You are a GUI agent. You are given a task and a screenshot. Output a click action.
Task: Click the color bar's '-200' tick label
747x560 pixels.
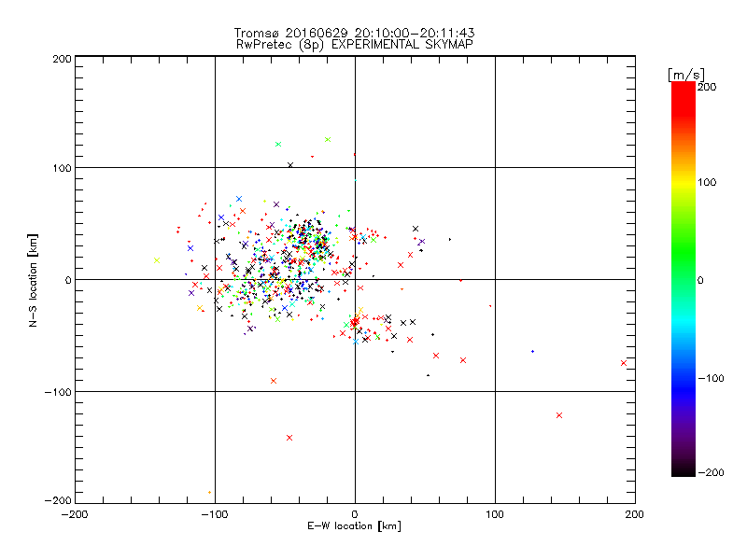[711, 472]
